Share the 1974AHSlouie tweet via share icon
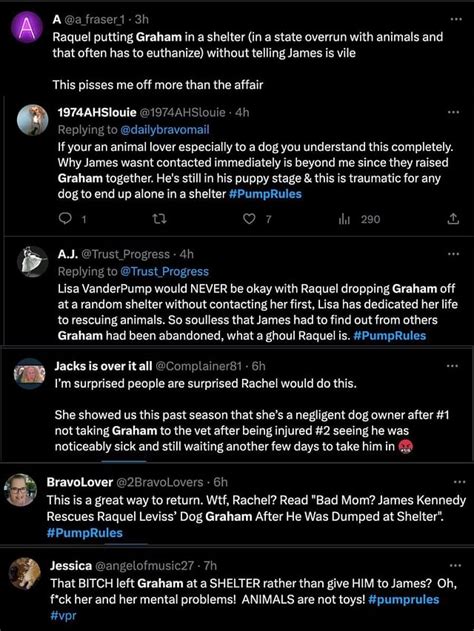Screen dimensions: 474x631 click(x=453, y=219)
